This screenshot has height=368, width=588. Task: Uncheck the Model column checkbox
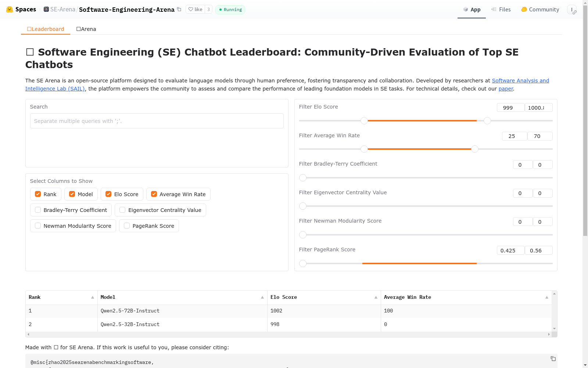72,194
